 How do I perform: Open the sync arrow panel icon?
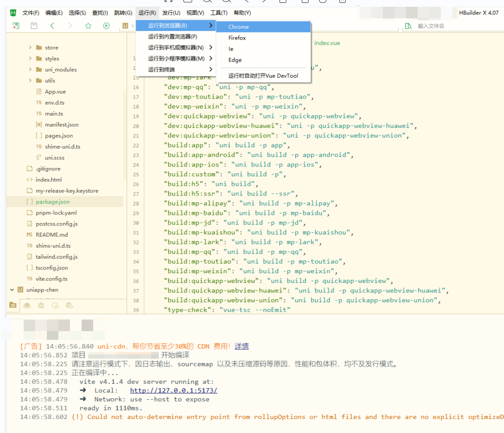tap(56, 306)
